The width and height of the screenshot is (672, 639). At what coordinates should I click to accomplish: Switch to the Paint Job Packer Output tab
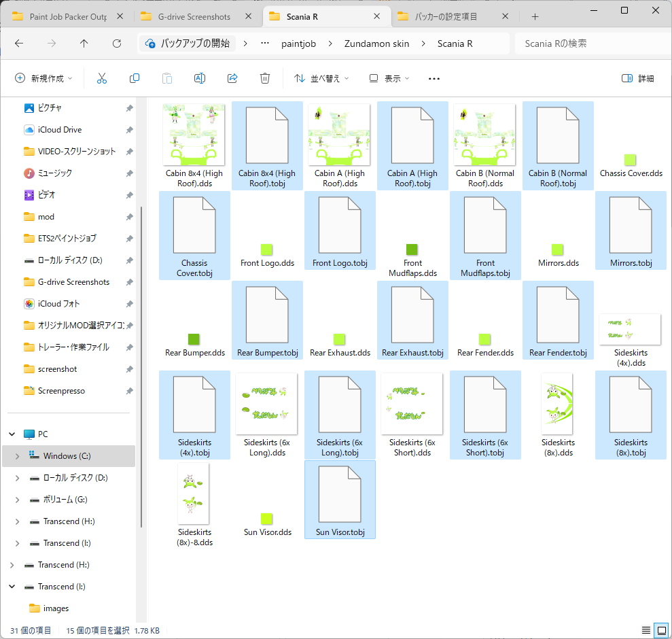point(67,16)
